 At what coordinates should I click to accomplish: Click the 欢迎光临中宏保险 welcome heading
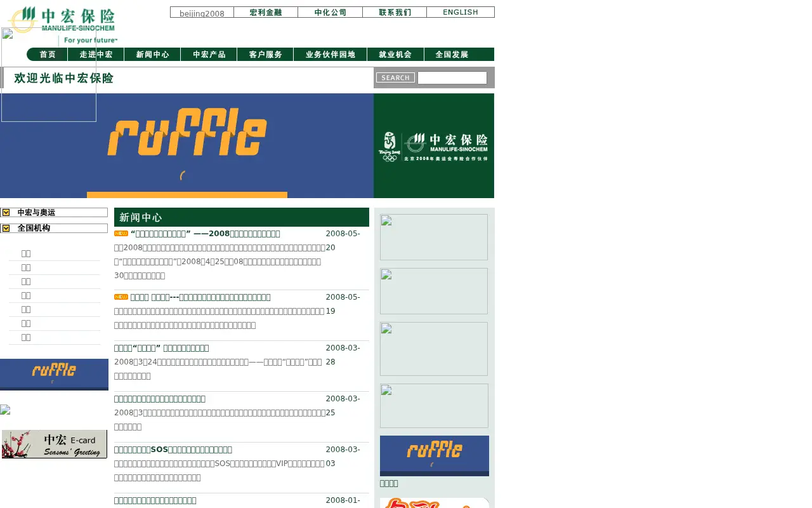click(x=64, y=78)
